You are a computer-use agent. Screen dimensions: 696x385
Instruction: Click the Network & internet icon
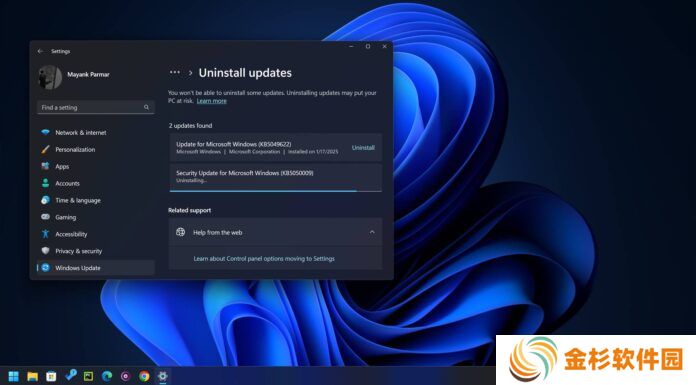pyautogui.click(x=45, y=132)
